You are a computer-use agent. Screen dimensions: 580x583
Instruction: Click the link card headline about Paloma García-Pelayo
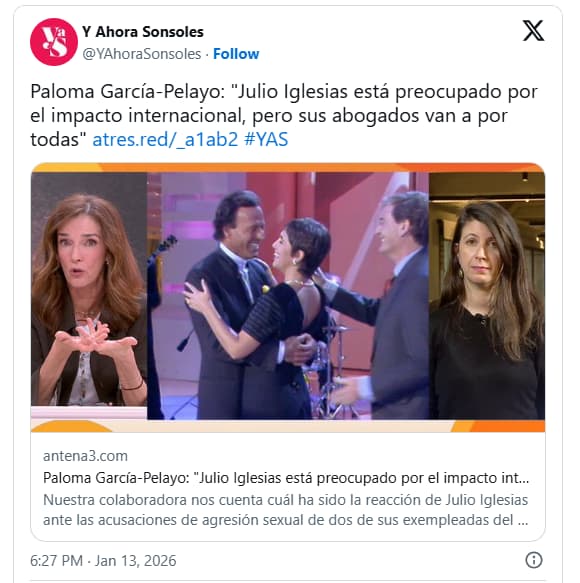coord(286,478)
